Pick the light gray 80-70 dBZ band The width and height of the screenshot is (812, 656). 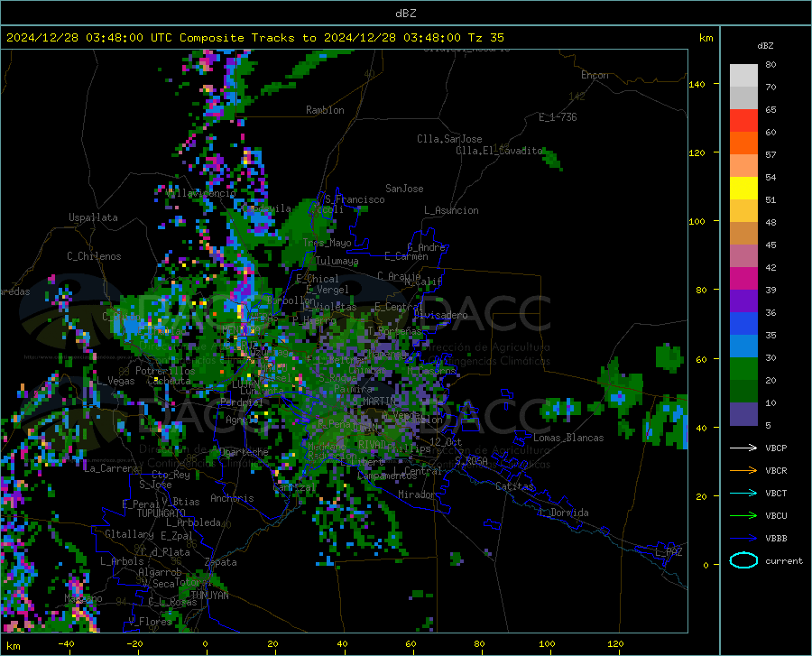click(x=743, y=76)
